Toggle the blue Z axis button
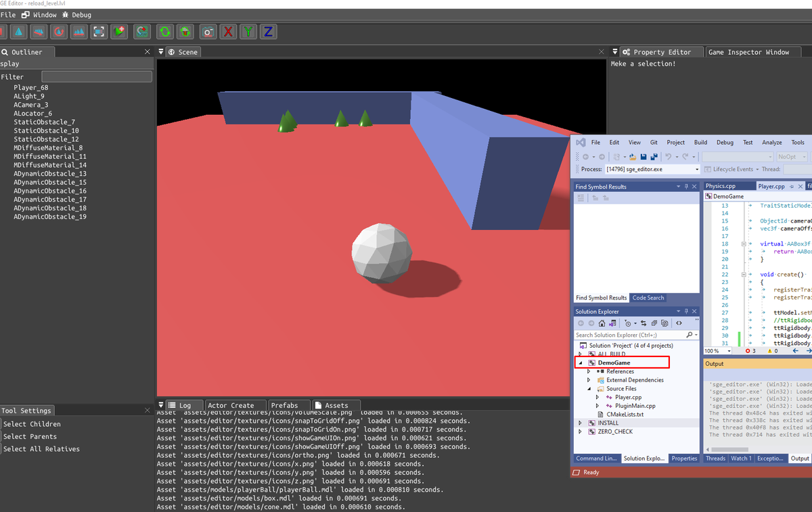The height and width of the screenshot is (512, 812). click(268, 31)
